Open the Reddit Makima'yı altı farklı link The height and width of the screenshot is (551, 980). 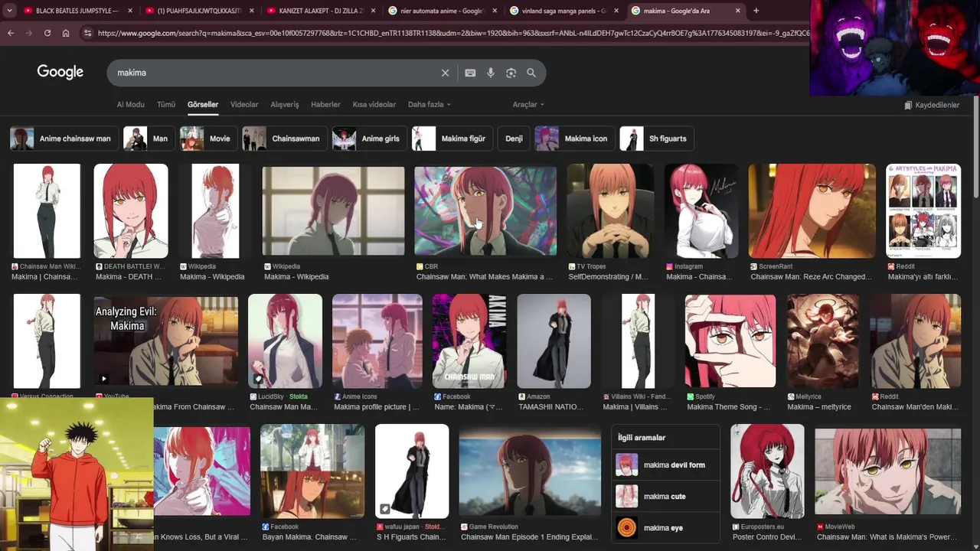click(923, 277)
